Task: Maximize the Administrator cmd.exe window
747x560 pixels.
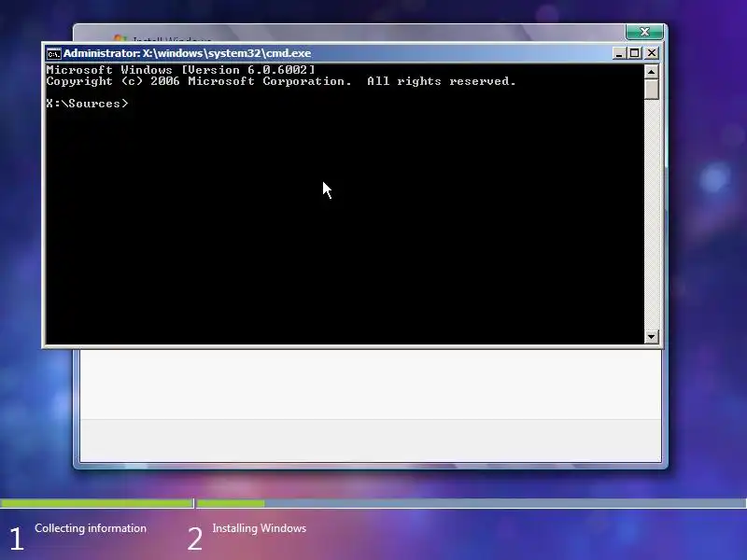Action: pyautogui.click(x=635, y=53)
